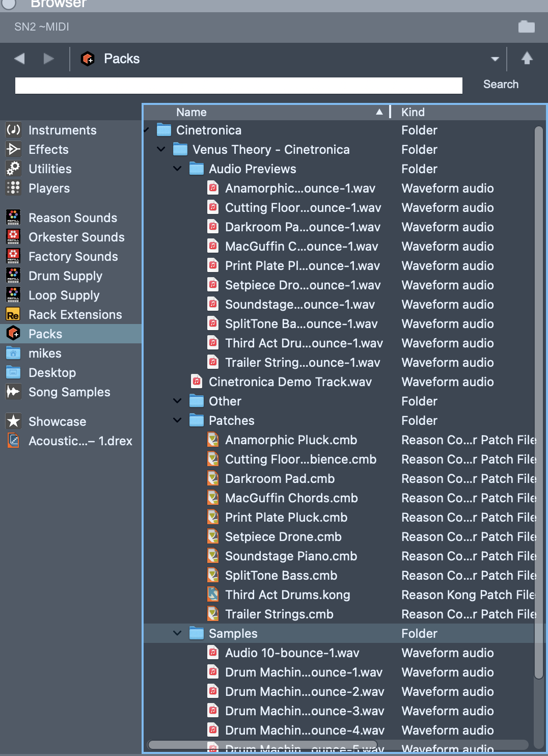Click the horizontal scrollbar of file list
The height and width of the screenshot is (756, 548).
pos(263,745)
